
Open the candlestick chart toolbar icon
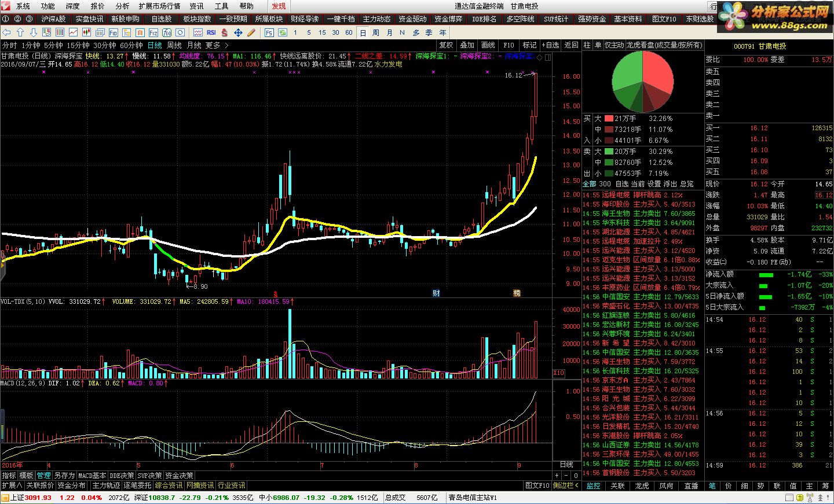click(86, 32)
